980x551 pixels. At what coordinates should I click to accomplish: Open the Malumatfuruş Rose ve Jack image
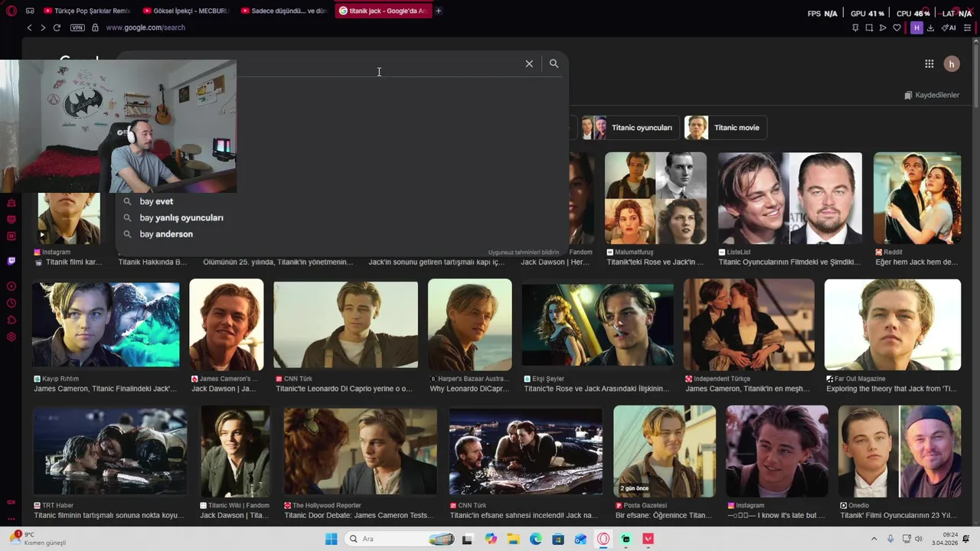point(656,198)
